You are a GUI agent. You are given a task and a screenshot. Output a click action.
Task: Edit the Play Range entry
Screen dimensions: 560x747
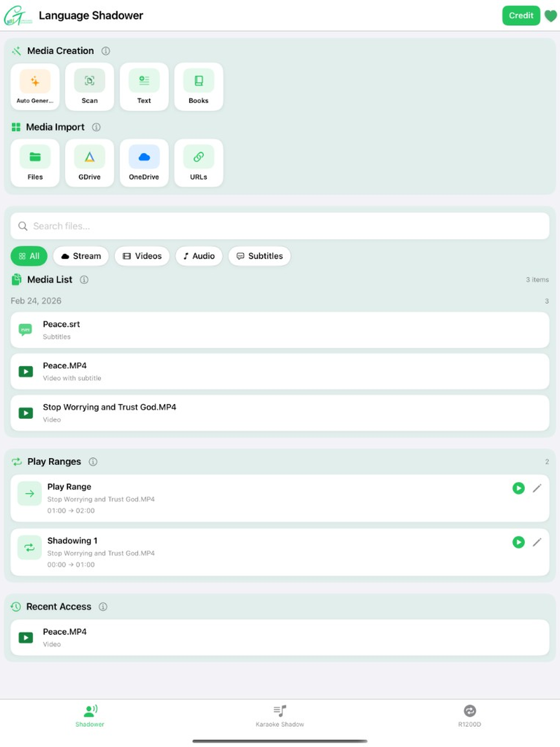click(x=537, y=488)
